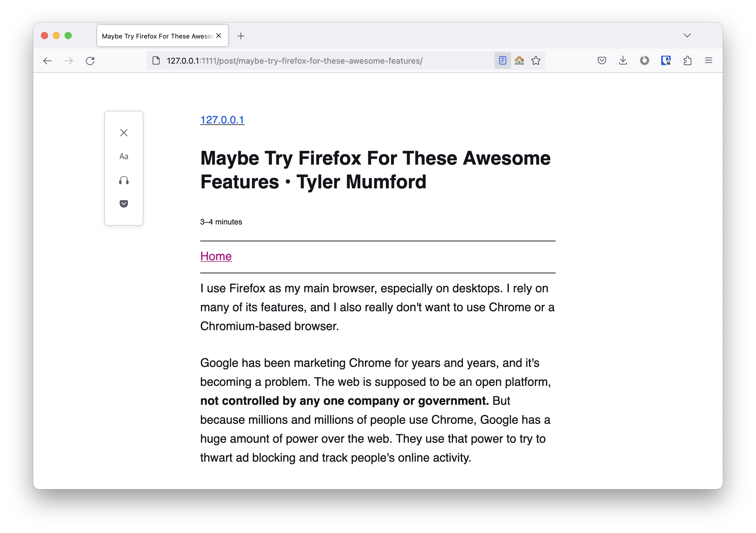Open the blue container extension icon
Viewport: 756px width, 533px height.
coord(666,61)
